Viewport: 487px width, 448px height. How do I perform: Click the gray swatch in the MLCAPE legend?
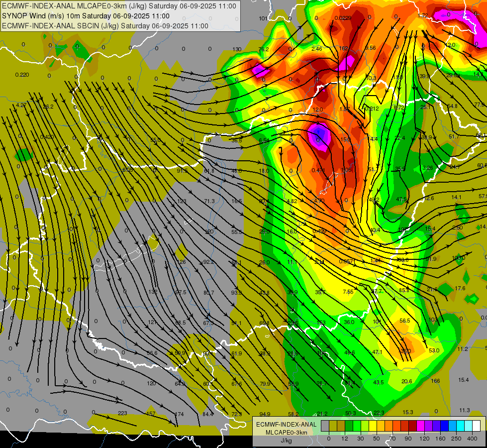pyautogui.click(x=325, y=426)
